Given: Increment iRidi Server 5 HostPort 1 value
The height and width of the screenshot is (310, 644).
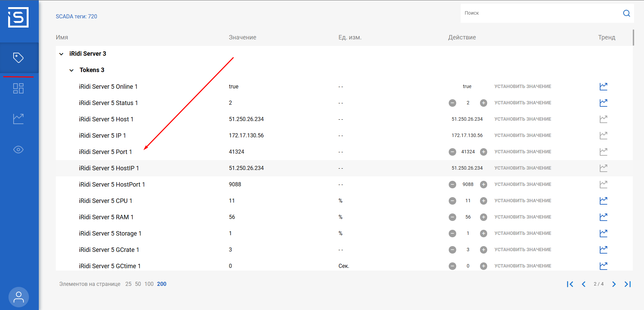Looking at the screenshot, I should (483, 185).
